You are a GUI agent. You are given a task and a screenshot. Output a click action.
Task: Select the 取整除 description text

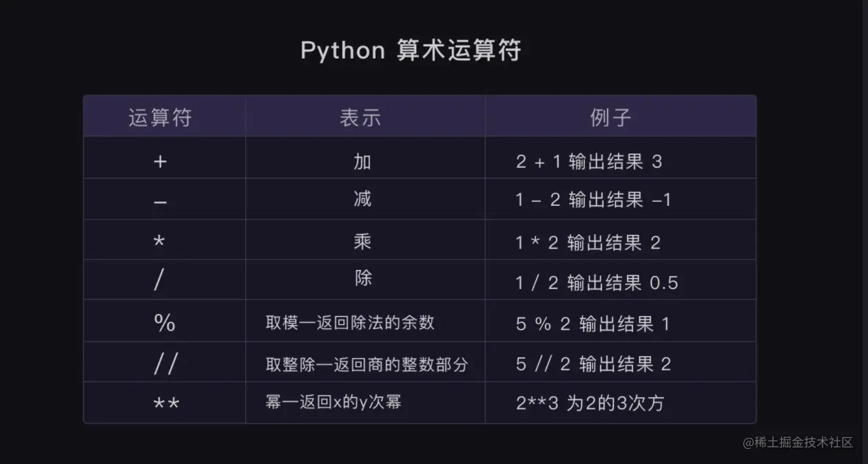(366, 364)
